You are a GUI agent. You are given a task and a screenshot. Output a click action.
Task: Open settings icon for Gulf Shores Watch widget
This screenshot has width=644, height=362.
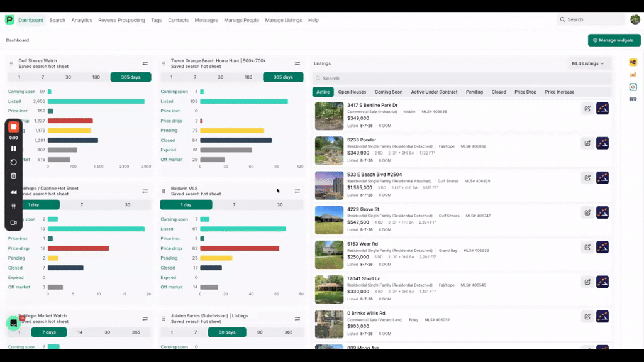click(145, 63)
